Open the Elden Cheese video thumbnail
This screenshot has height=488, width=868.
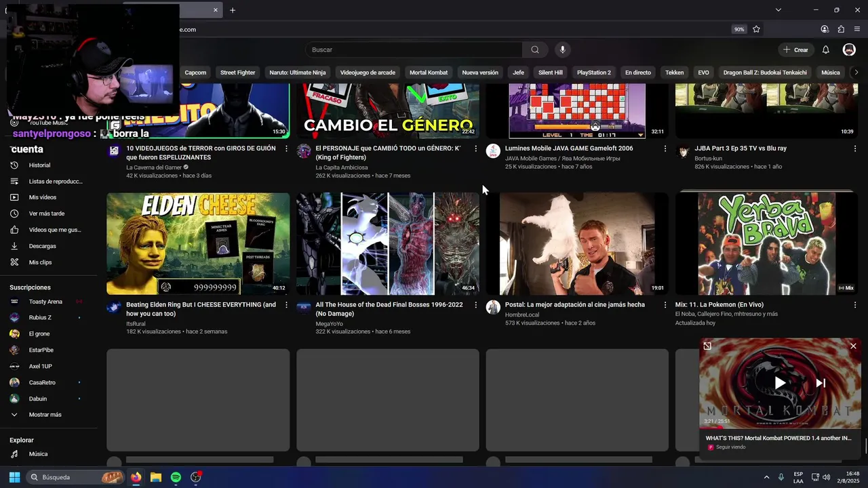click(x=198, y=244)
